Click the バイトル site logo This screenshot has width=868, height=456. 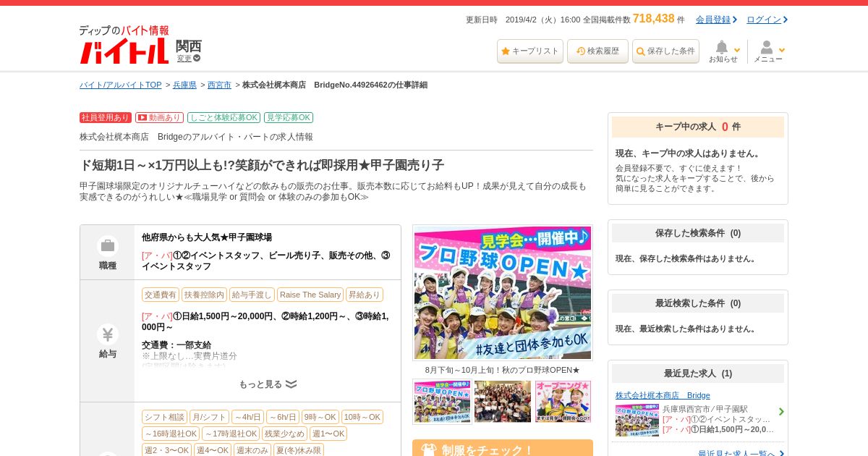(124, 45)
